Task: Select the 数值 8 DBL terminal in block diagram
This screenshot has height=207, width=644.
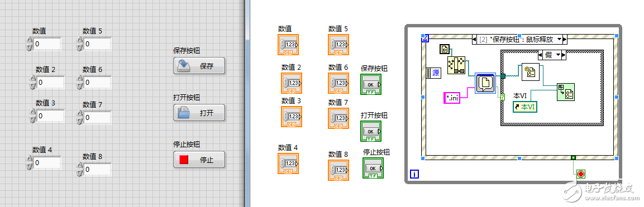Action: [338, 170]
